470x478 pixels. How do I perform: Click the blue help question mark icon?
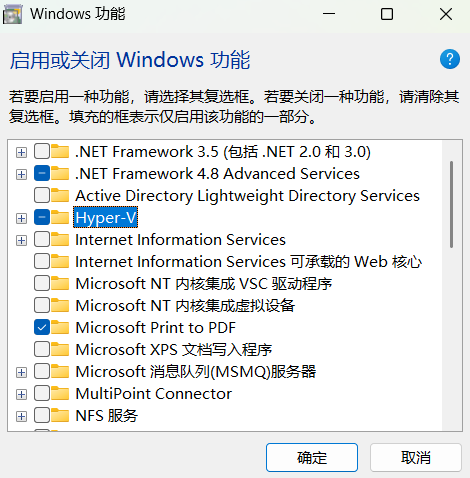coord(450,59)
